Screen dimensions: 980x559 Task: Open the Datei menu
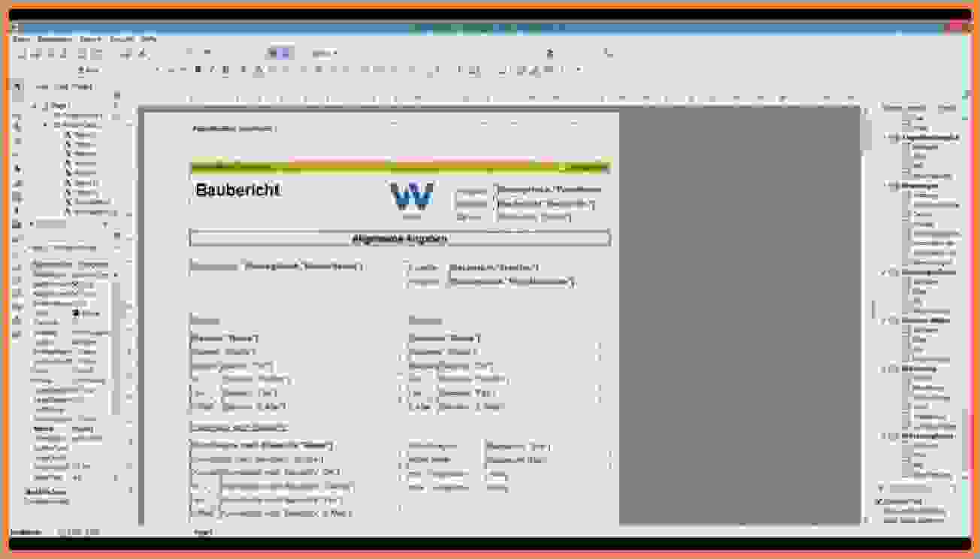tap(21, 38)
